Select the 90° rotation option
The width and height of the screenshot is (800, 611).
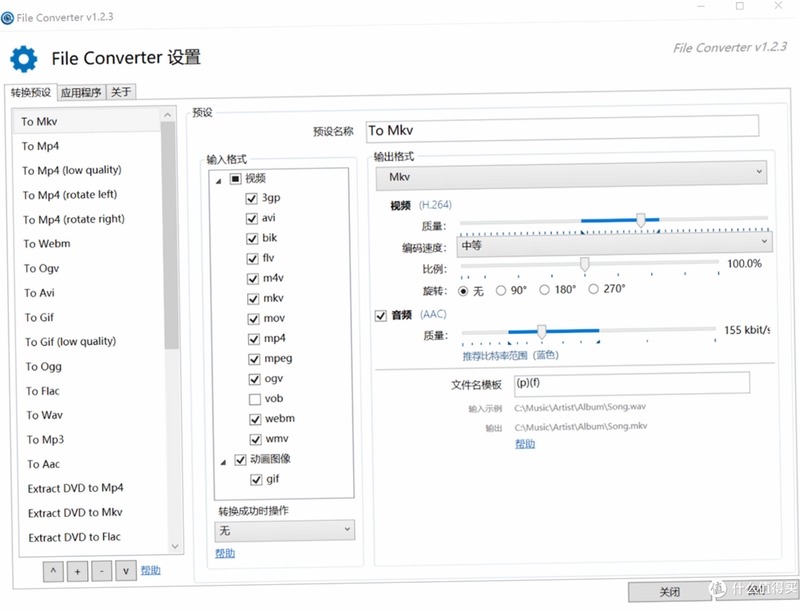(501, 290)
